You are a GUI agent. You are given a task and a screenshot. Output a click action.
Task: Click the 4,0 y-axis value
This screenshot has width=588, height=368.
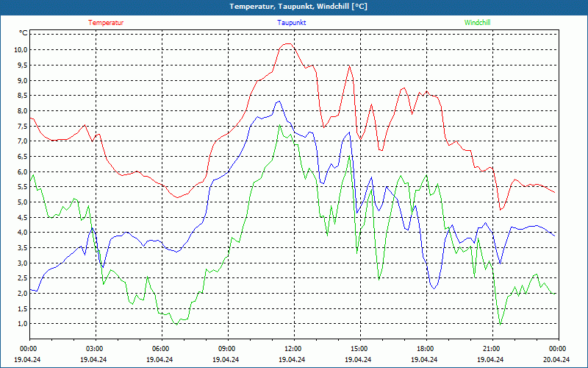click(23, 233)
